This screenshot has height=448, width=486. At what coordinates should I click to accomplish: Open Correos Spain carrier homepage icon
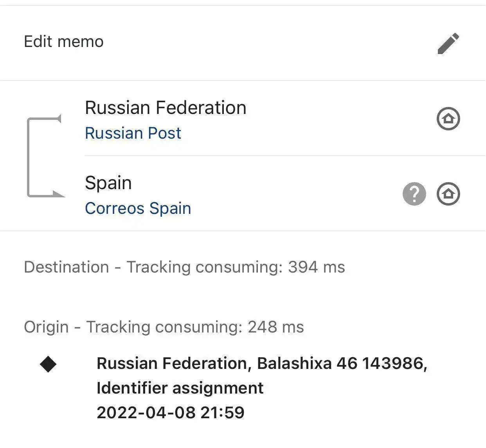click(448, 193)
